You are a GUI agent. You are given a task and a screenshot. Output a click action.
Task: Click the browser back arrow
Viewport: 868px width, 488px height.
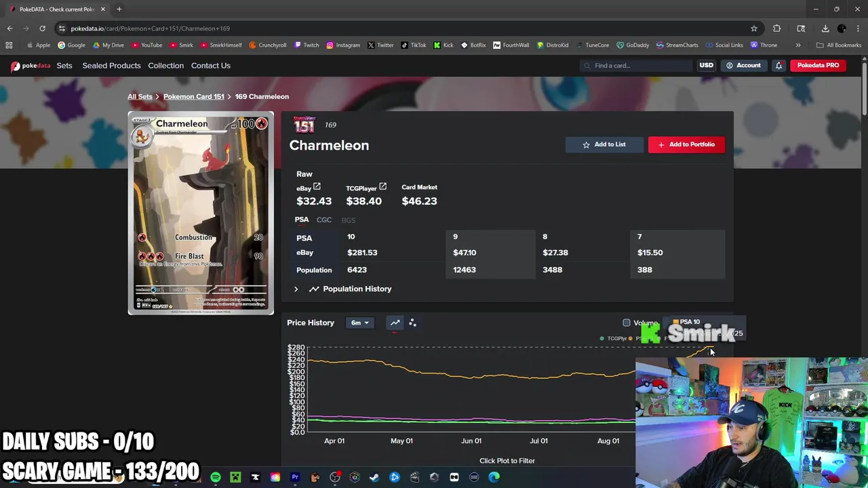point(9,28)
